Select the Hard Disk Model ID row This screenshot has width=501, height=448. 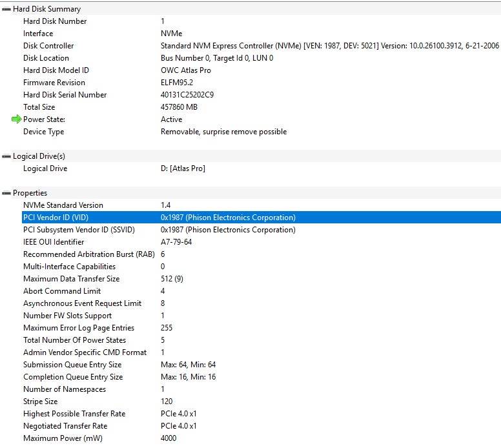click(x=261, y=70)
